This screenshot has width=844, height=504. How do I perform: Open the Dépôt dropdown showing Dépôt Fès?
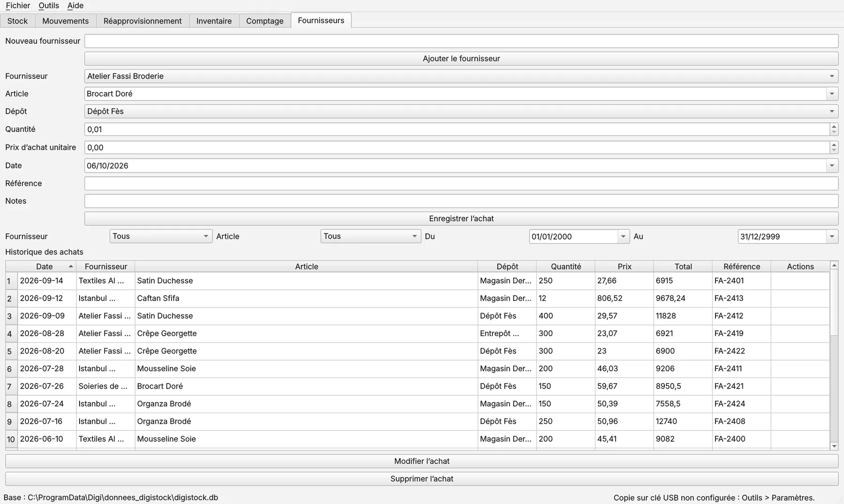click(461, 111)
